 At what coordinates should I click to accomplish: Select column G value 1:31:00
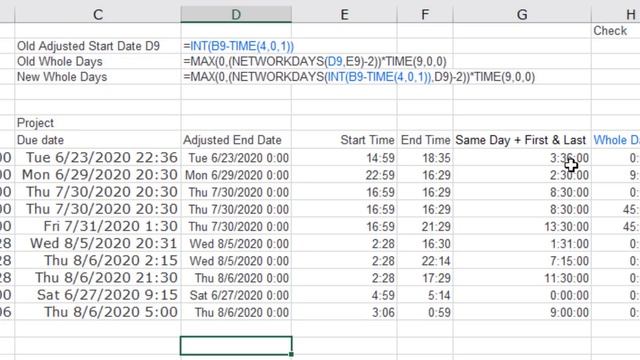tap(569, 244)
